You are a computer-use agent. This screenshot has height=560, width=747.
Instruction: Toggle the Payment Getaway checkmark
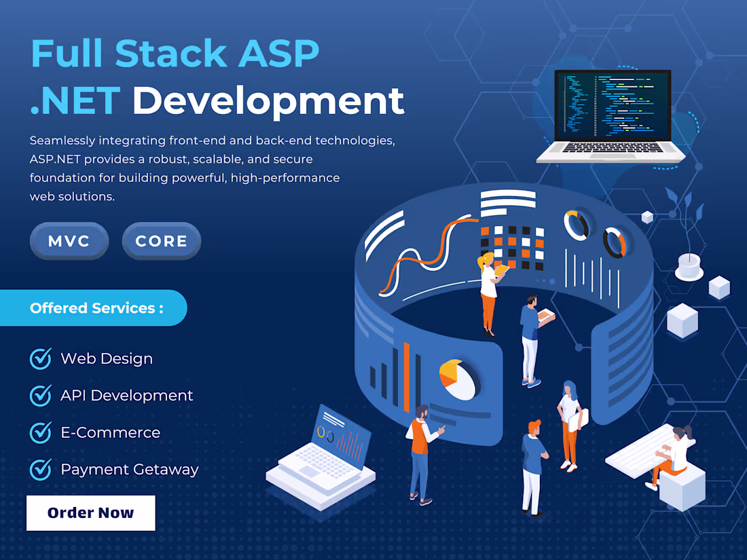39,469
